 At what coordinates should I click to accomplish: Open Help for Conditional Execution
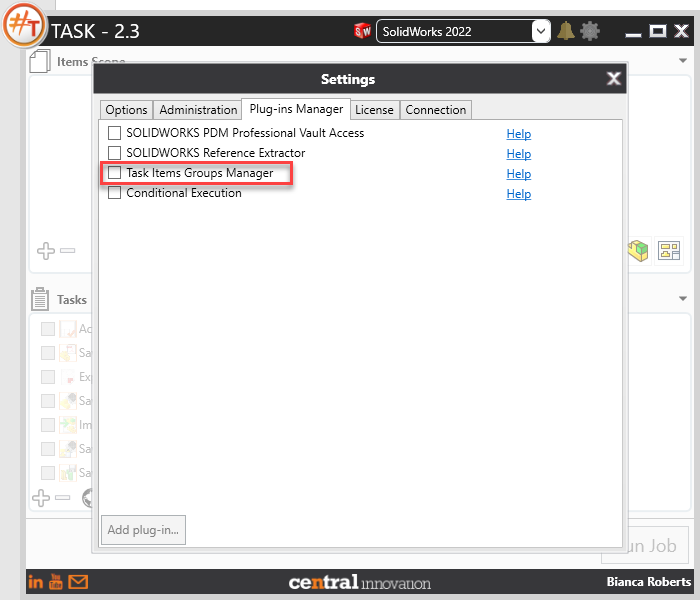pyautogui.click(x=519, y=194)
